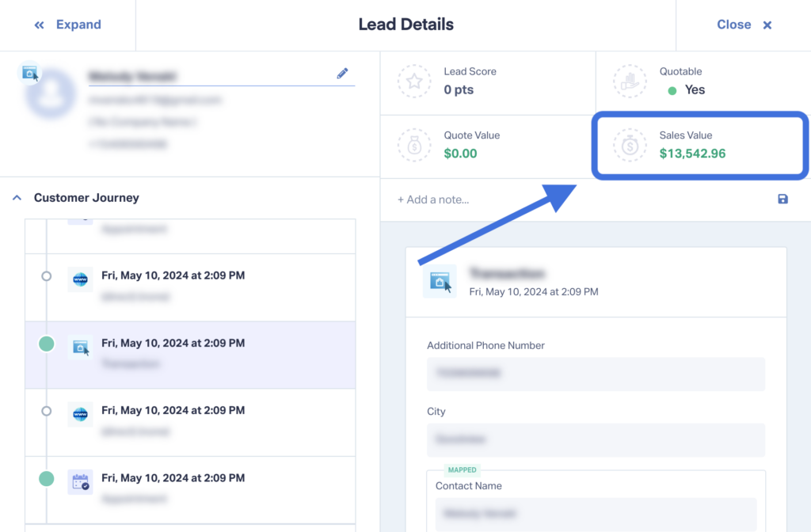Click the $13,542.96 sales value
This screenshot has width=811, height=532.
692,154
